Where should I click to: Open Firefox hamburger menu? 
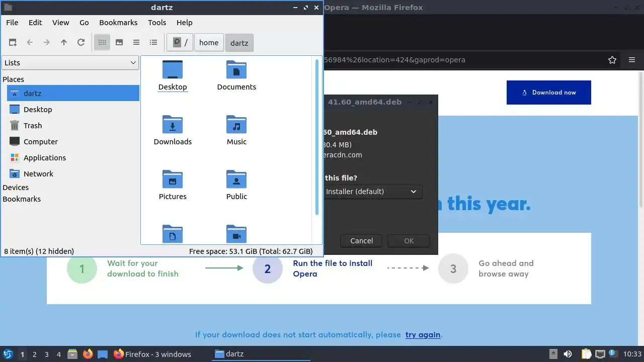click(x=632, y=60)
